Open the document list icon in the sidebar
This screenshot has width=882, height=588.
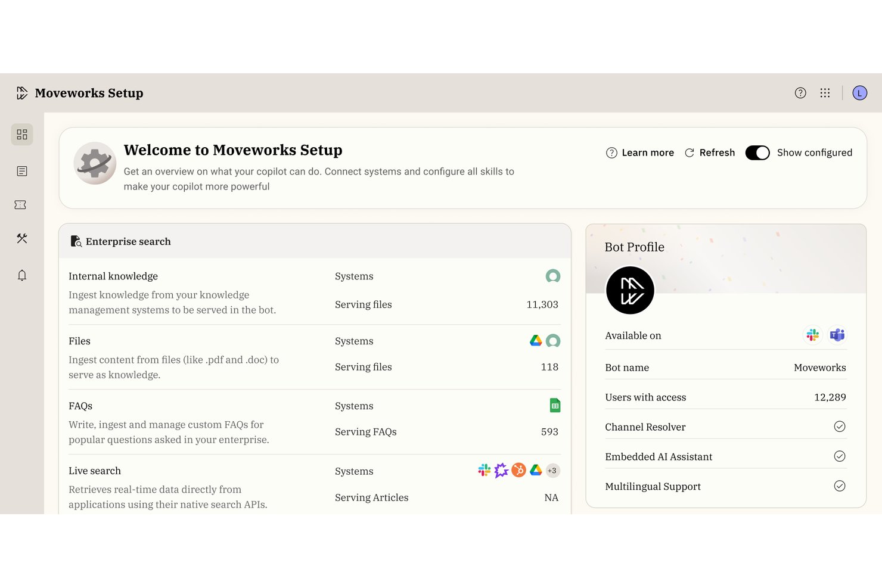(x=22, y=172)
